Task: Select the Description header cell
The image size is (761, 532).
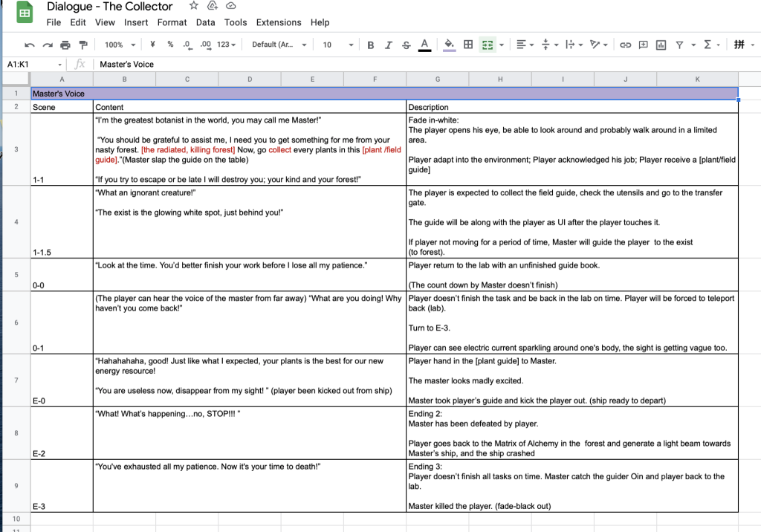Action: pyautogui.click(x=572, y=107)
